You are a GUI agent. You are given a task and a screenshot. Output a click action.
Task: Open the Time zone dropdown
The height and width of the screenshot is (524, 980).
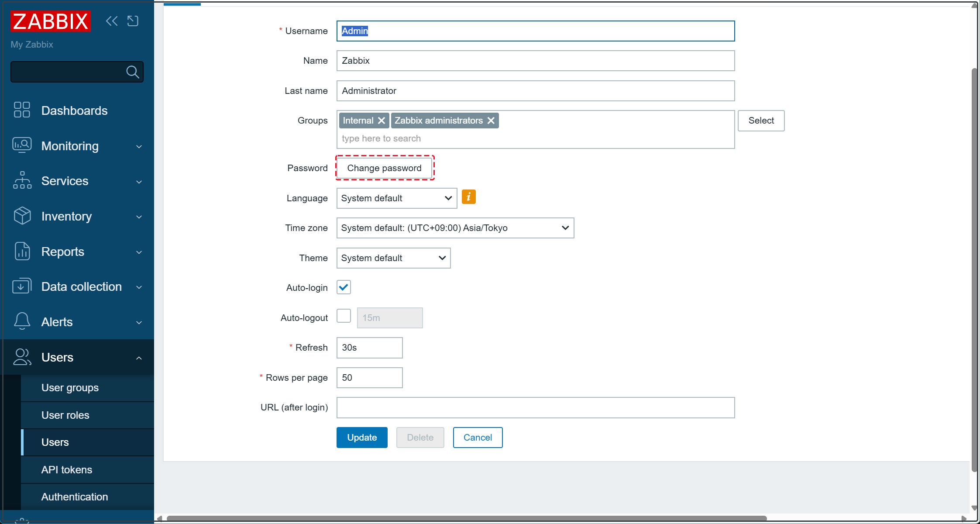click(x=455, y=228)
